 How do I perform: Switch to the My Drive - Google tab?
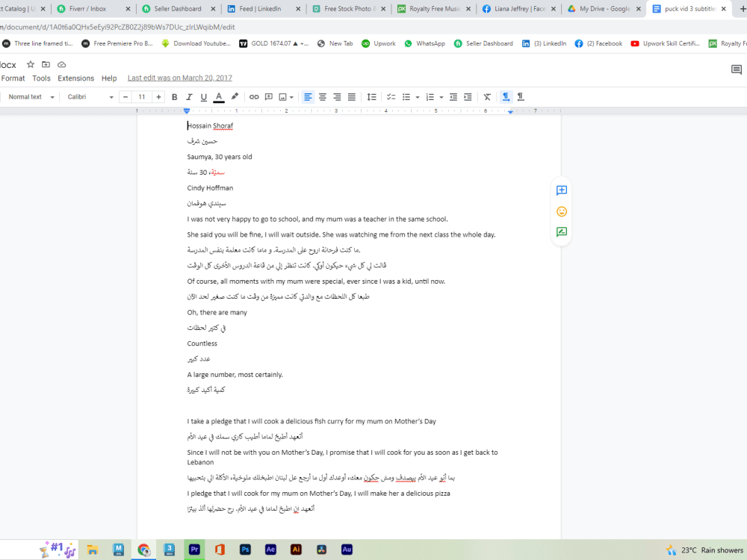(604, 8)
